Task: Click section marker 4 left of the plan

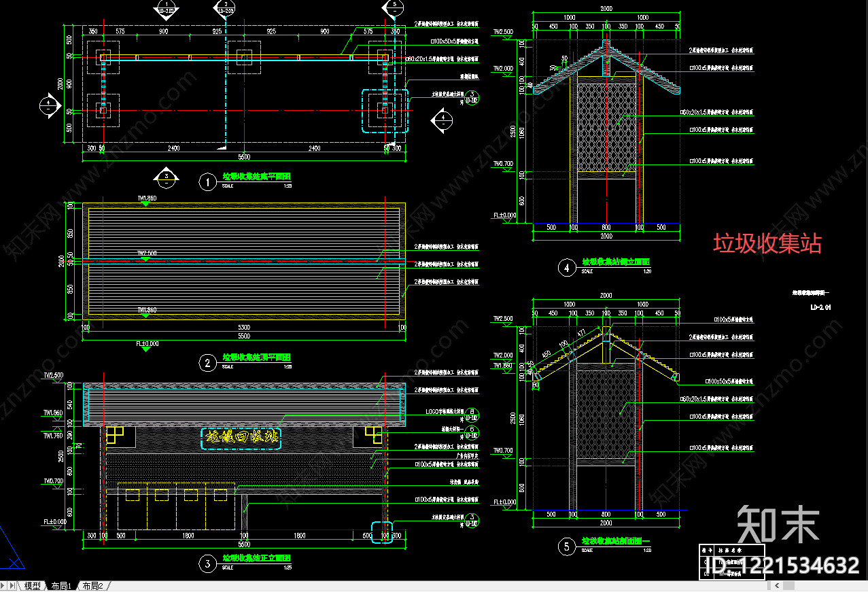Action: coord(49,106)
